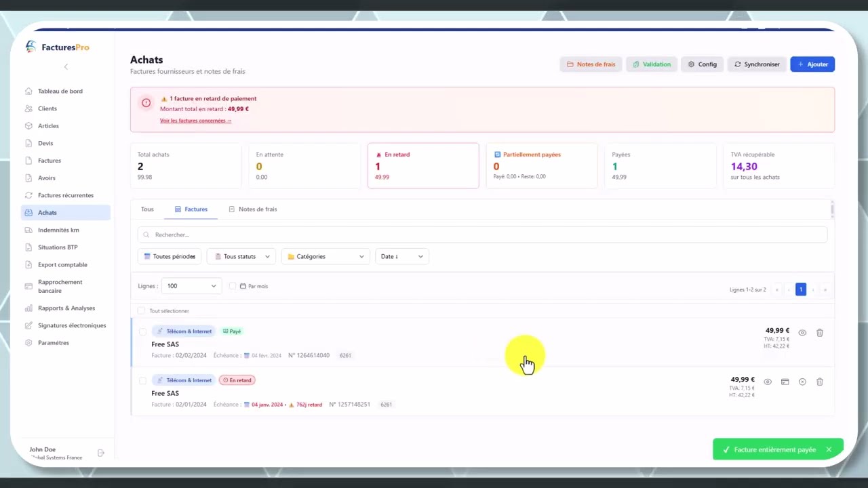
Task: Close the 'Facture entièrement payée' notification
Action: [829, 449]
